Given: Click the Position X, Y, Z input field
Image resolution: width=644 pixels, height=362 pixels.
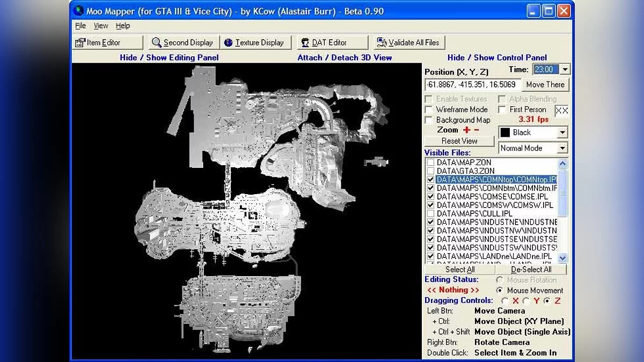Looking at the screenshot, I should tap(472, 84).
